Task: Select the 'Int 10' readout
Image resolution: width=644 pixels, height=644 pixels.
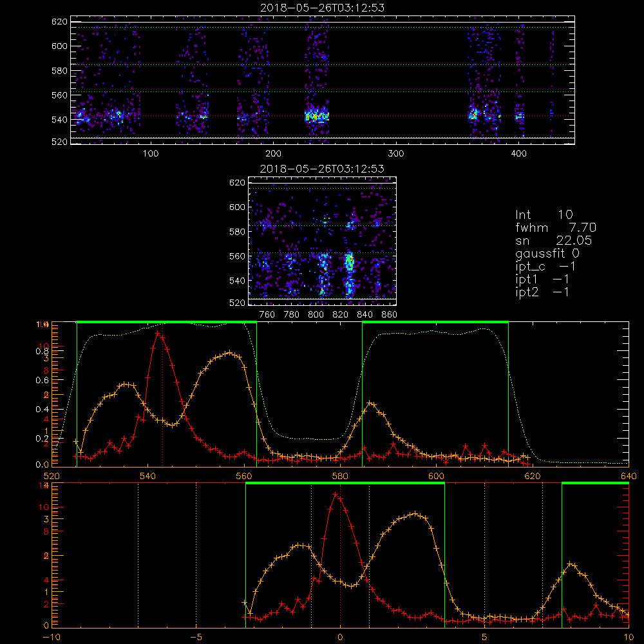Action: point(544,214)
